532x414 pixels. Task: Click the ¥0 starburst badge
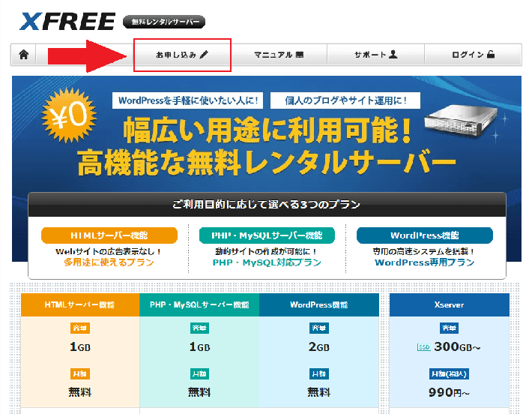69,115
